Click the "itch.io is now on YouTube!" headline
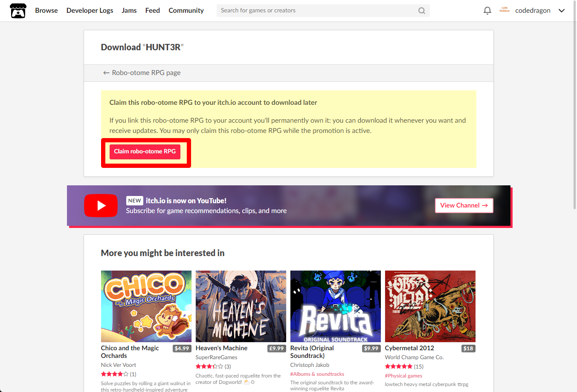Viewport: 577px width, 392px height. 186,201
